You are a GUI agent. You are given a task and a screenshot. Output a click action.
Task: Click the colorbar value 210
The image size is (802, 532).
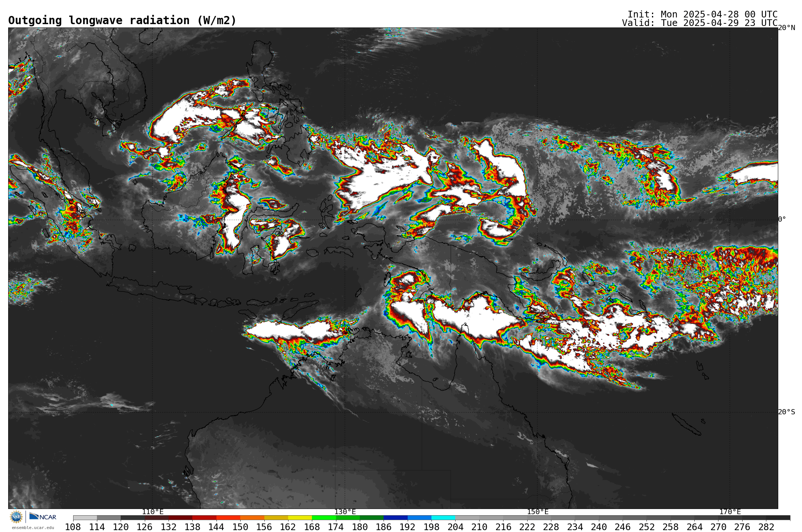tap(479, 527)
